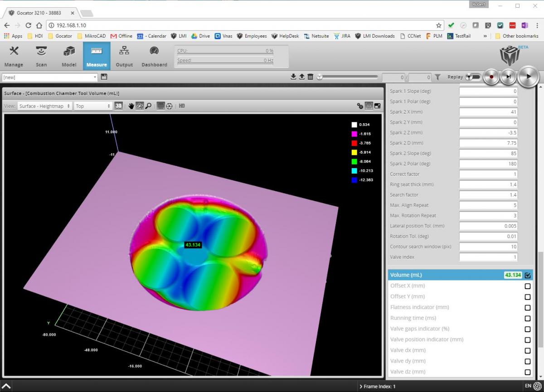Clear replay data with the trash icon
The image size is (544, 392).
click(x=310, y=77)
